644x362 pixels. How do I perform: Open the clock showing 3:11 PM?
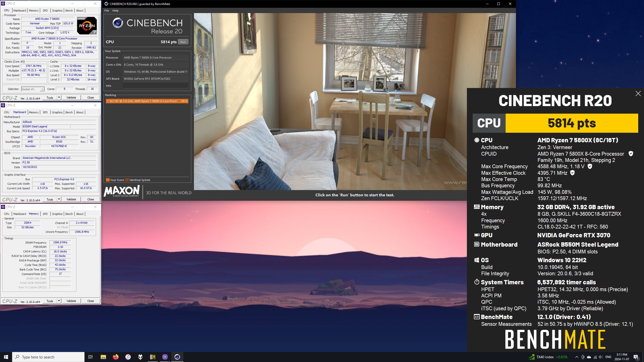[622, 357]
